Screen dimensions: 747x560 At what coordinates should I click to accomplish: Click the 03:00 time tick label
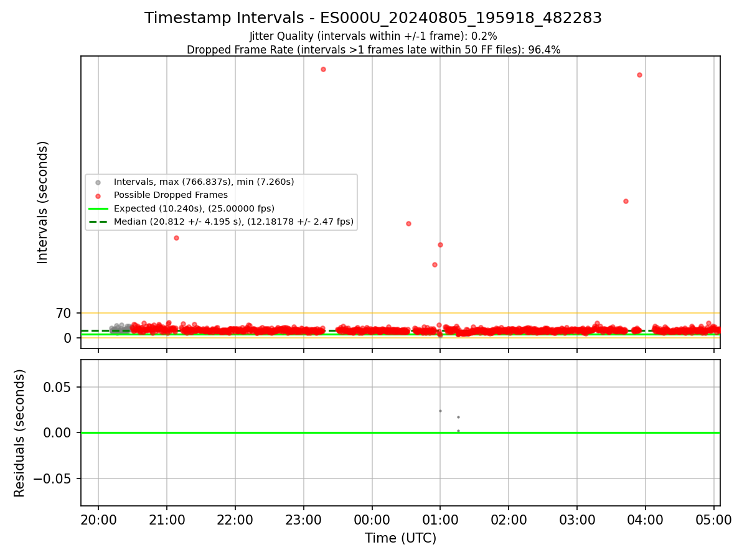[577, 520]
